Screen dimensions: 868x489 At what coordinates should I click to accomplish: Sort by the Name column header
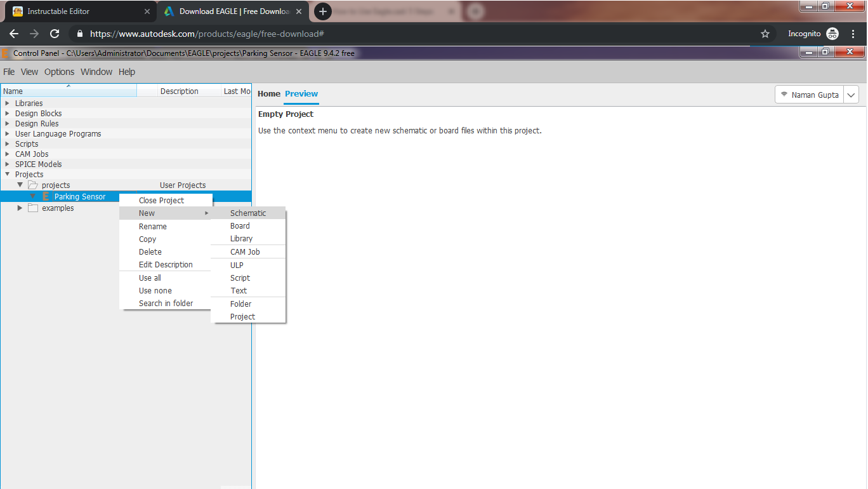tap(69, 91)
